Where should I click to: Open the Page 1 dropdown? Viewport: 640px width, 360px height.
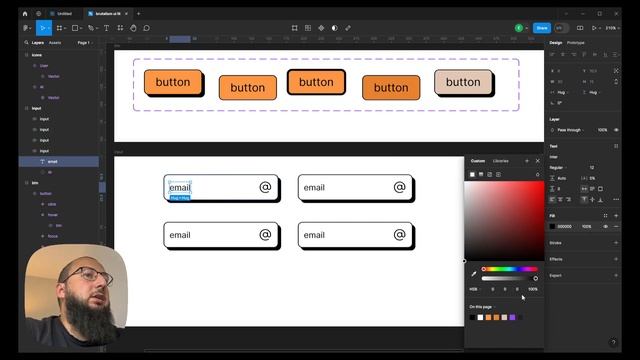[x=85, y=42]
